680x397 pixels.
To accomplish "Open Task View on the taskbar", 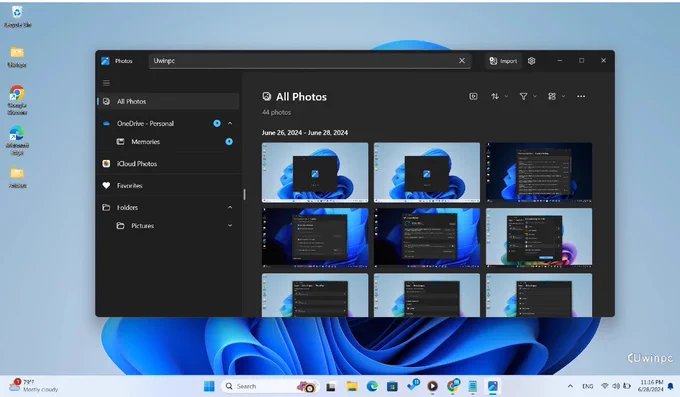I will coord(331,386).
